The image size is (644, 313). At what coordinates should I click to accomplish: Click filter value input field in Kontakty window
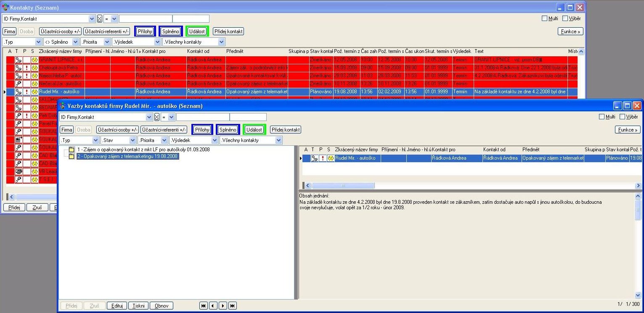click(146, 19)
